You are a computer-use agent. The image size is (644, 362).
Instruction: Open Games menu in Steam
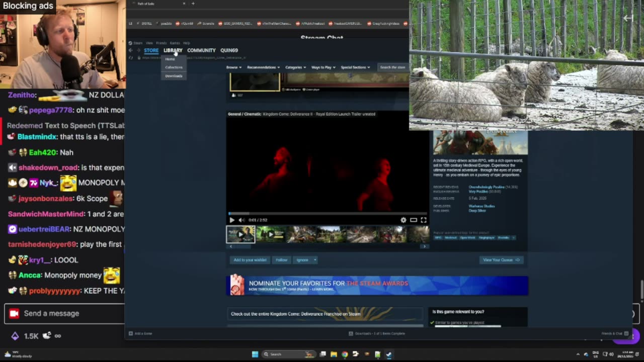coord(175,43)
